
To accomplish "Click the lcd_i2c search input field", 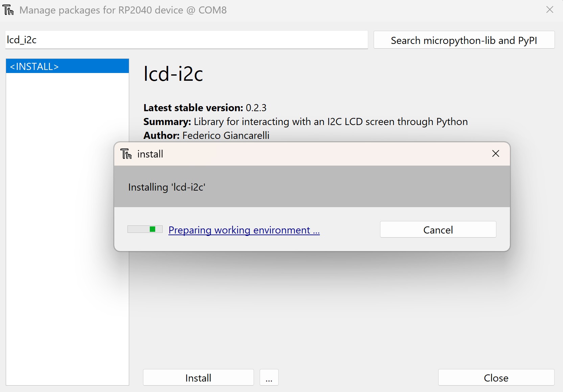I will (186, 40).
